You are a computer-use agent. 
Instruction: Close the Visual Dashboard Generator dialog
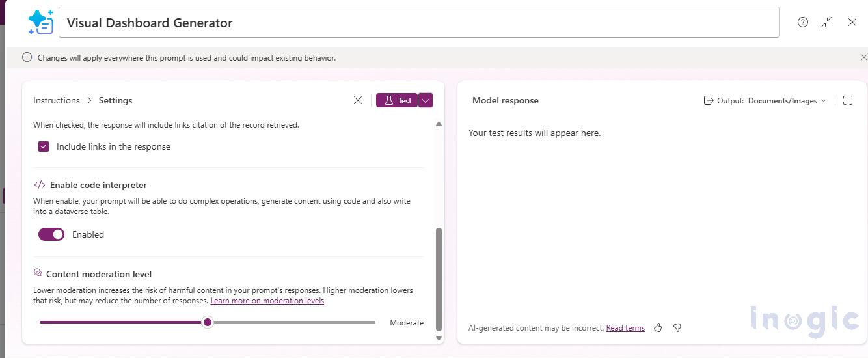[x=852, y=22]
